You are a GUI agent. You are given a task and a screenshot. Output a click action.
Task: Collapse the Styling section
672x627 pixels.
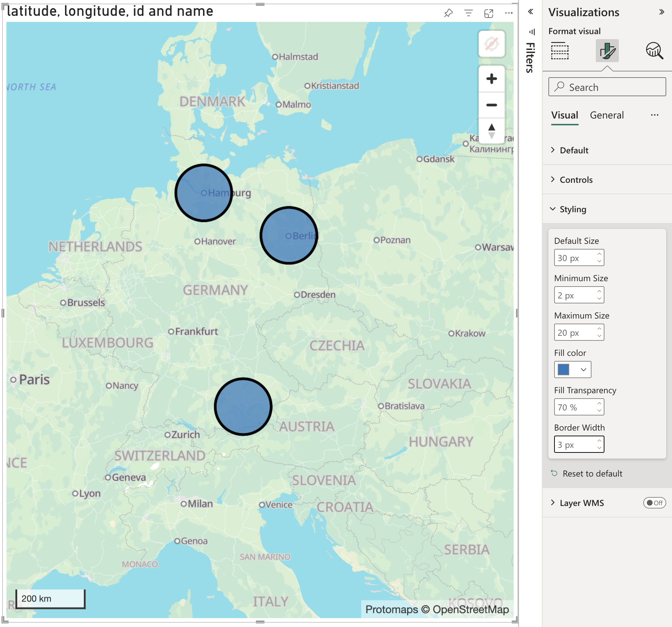(x=573, y=209)
